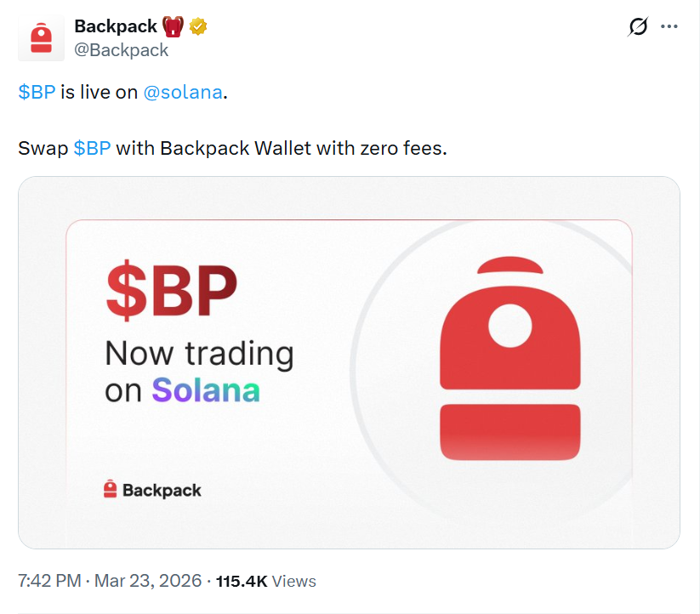Open the first $BP cashtag link
The width and height of the screenshot is (700, 614).
coord(35,92)
